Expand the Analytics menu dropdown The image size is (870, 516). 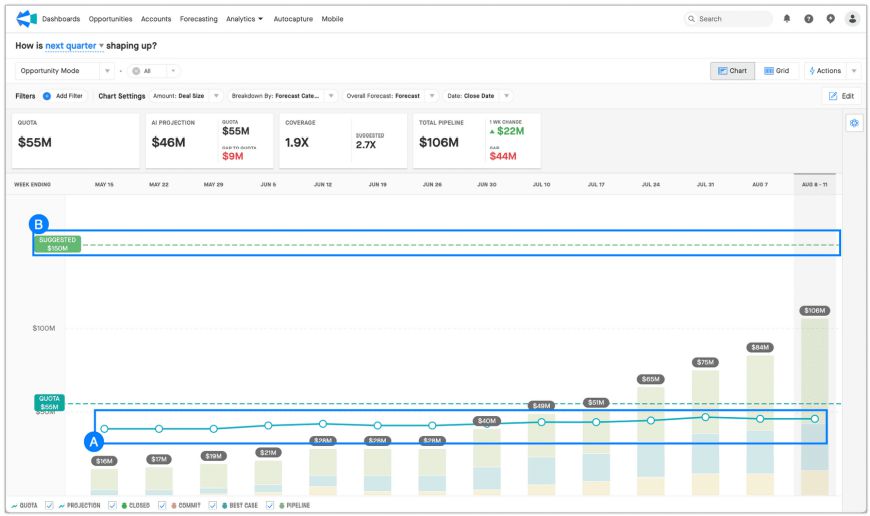click(244, 19)
